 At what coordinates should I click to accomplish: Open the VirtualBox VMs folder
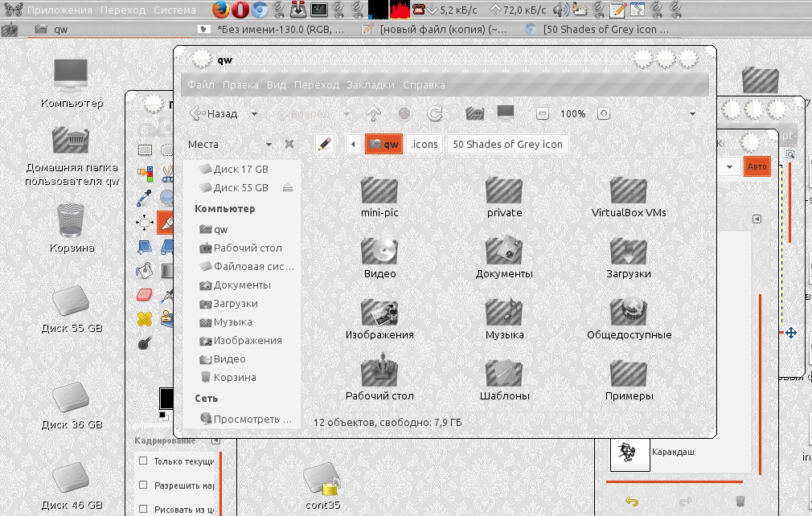[629, 197]
